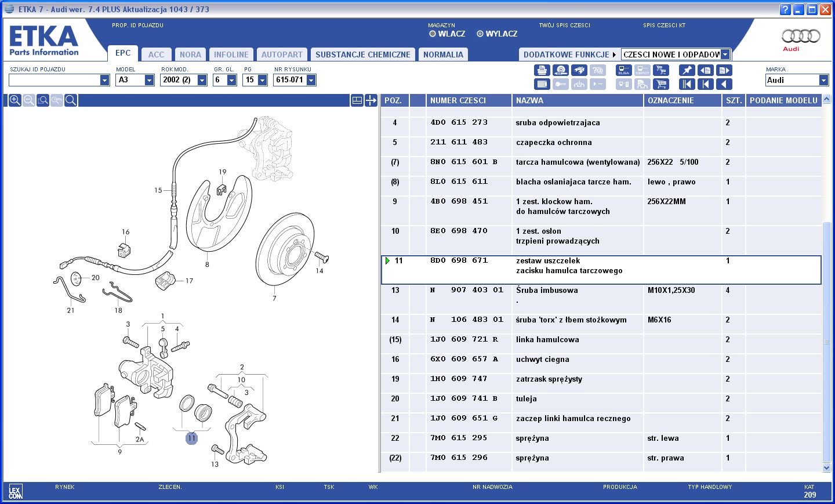Viewport: 835px width, 504px height.
Task: Click the Audi rings logo
Action: pos(801,37)
